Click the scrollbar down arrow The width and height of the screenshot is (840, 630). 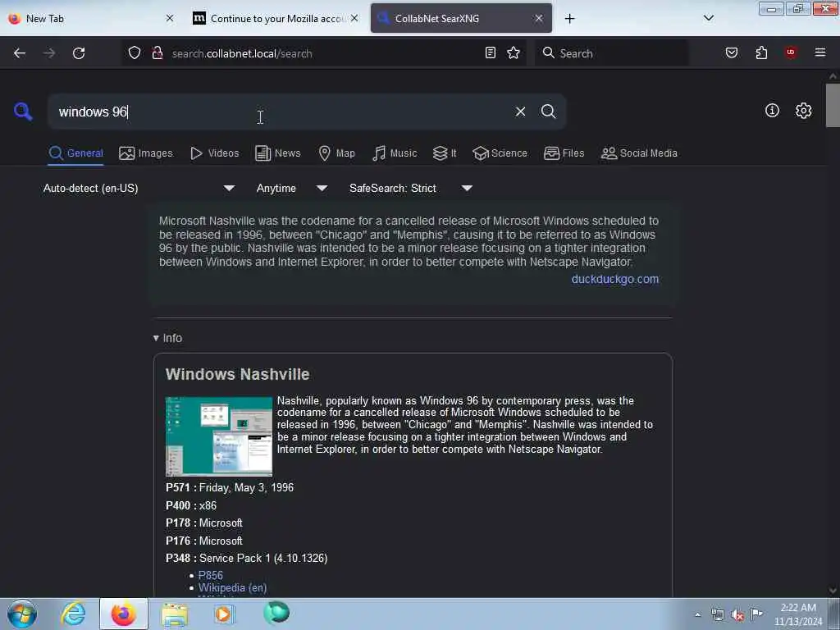833,591
